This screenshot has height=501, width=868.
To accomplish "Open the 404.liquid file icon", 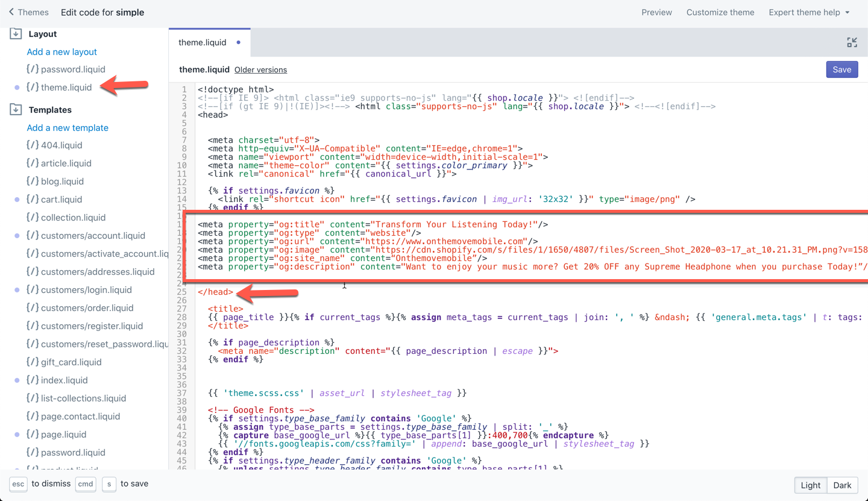I will click(x=34, y=145).
